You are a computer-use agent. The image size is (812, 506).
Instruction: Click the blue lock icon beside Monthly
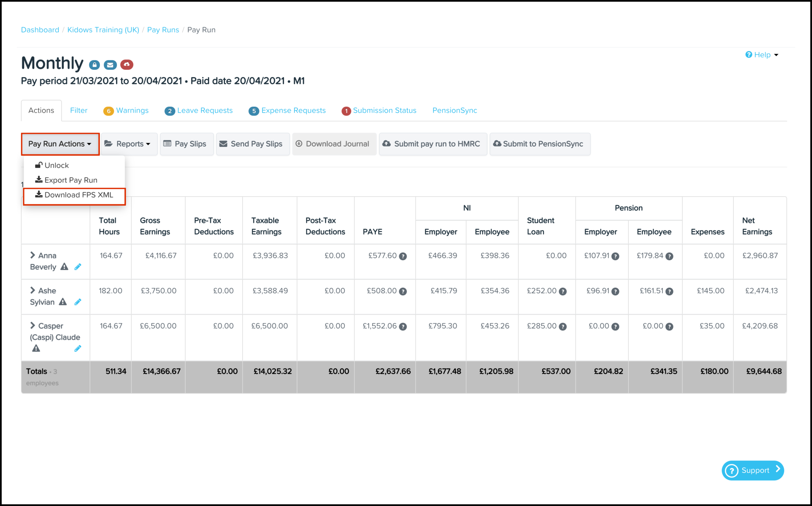[x=94, y=65]
